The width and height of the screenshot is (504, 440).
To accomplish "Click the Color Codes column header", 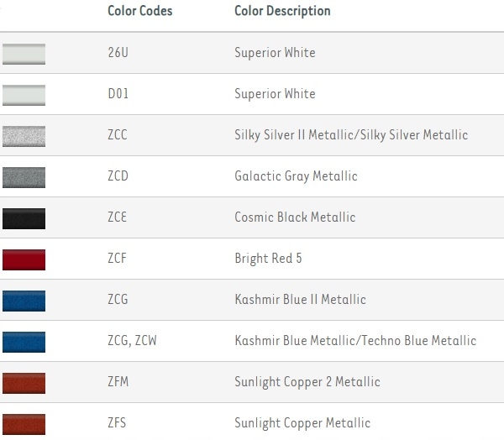I will 139,12.
